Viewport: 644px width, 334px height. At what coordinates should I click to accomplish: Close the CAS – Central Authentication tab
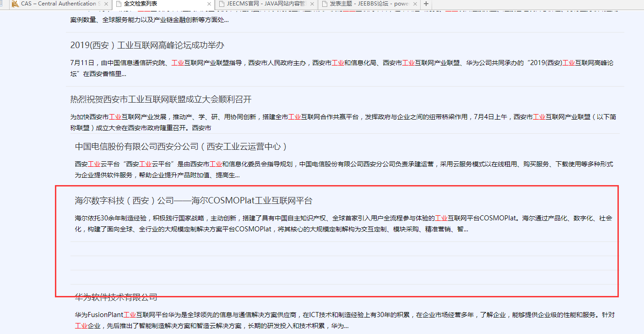coord(106,4)
